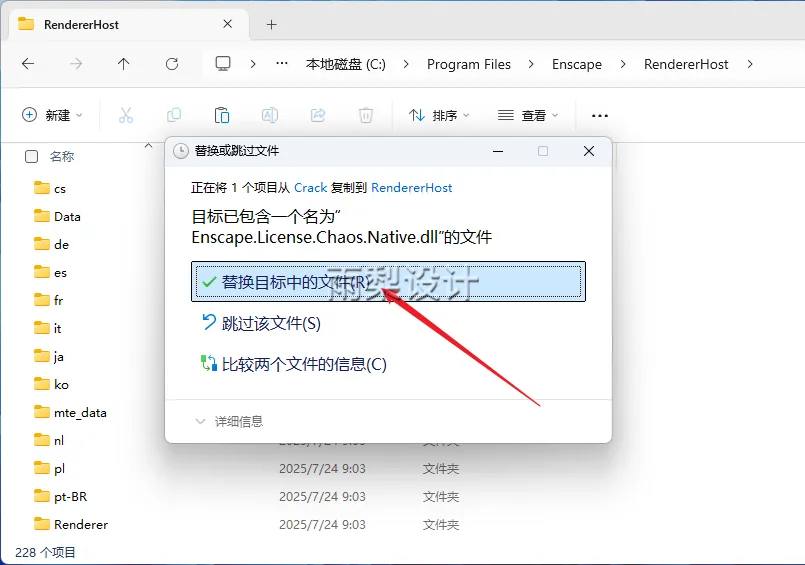Select the de folder
The width and height of the screenshot is (805, 565).
pyautogui.click(x=51, y=244)
